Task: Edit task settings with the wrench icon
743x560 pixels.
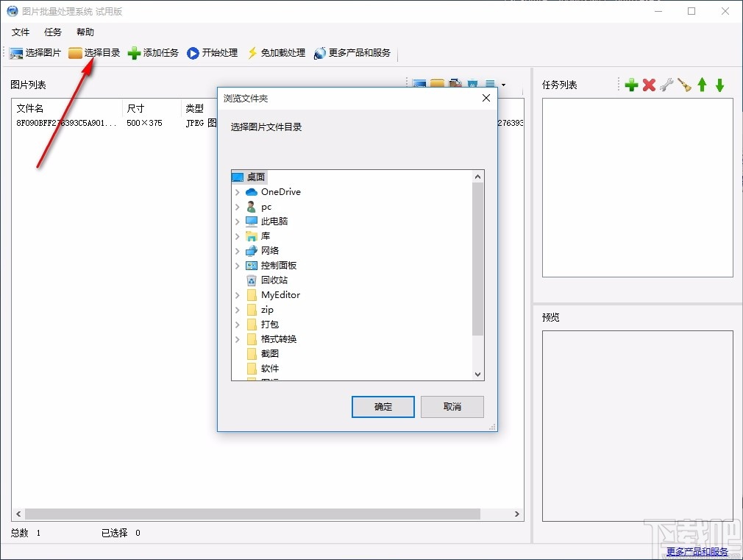Action: pos(666,84)
